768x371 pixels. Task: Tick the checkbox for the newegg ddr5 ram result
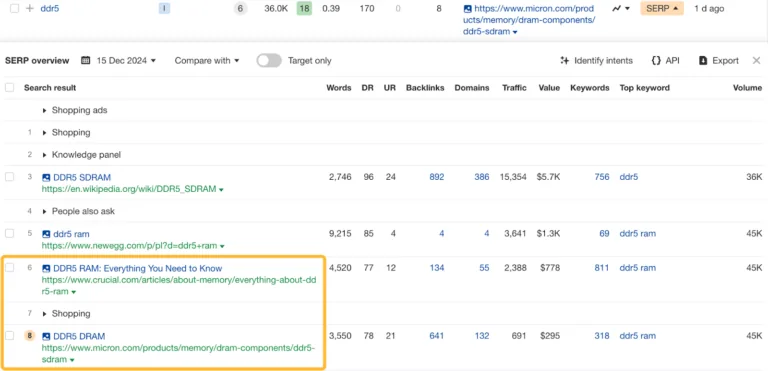9,233
